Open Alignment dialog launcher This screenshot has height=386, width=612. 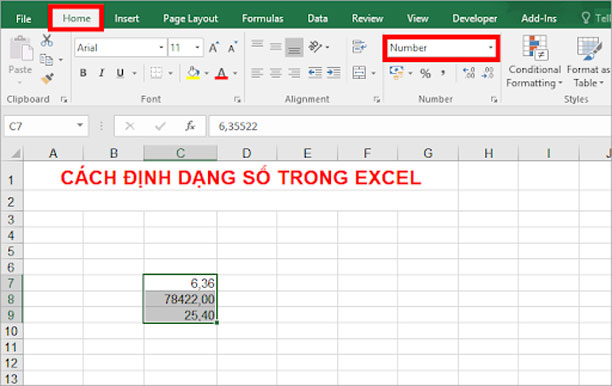point(376,100)
